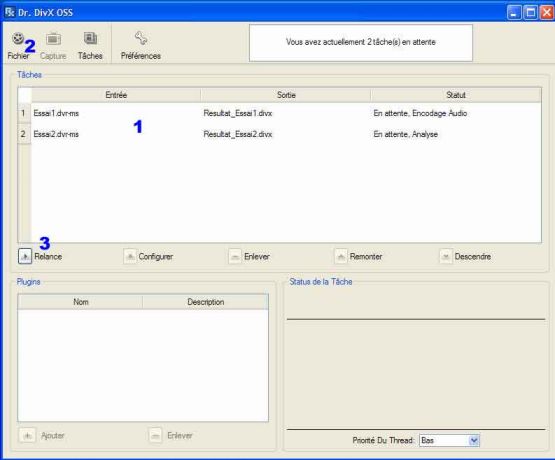Click the Descendre down-arrow icon
The height and width of the screenshot is (460, 555).
pos(446,257)
